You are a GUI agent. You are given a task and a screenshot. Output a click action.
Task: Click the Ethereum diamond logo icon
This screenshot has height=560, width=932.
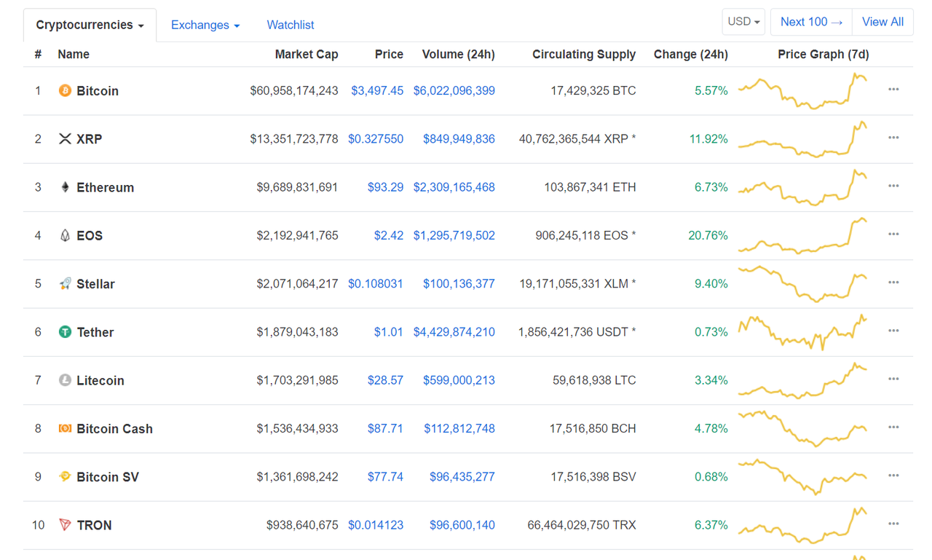pos(65,187)
